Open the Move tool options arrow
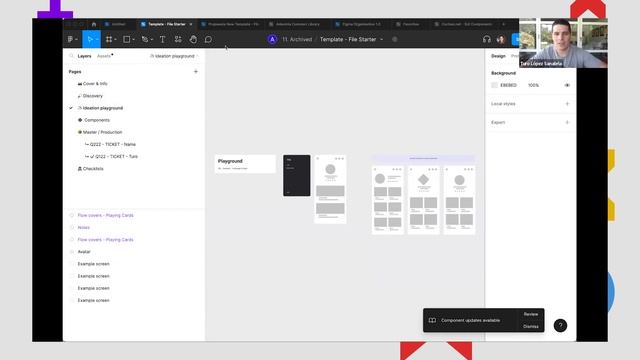This screenshot has width=640, height=360. pyautogui.click(x=97, y=40)
